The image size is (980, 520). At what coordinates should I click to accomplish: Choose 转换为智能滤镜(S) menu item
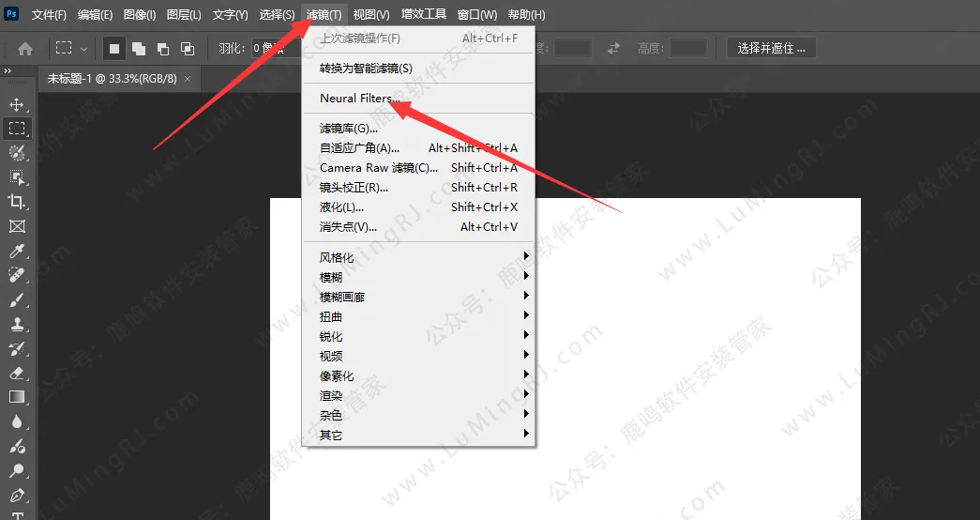[418, 69]
